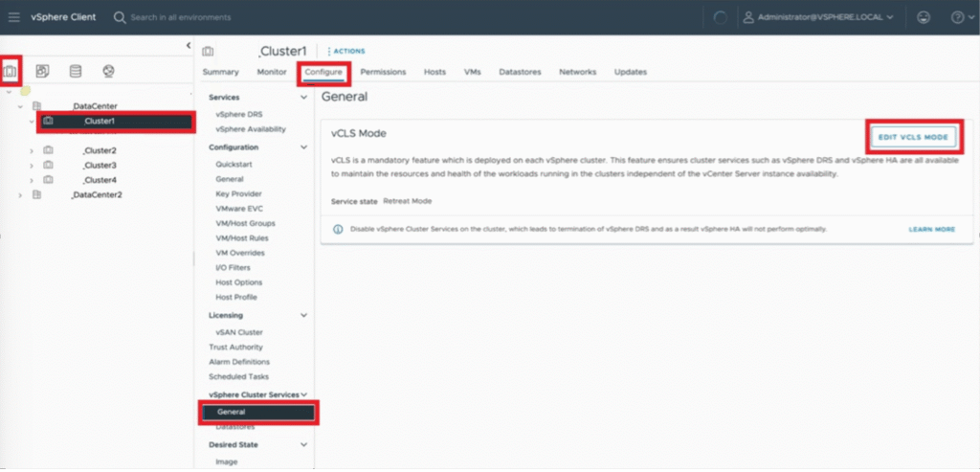Follow the Learn More link
This screenshot has height=472, width=980.
pos(932,230)
